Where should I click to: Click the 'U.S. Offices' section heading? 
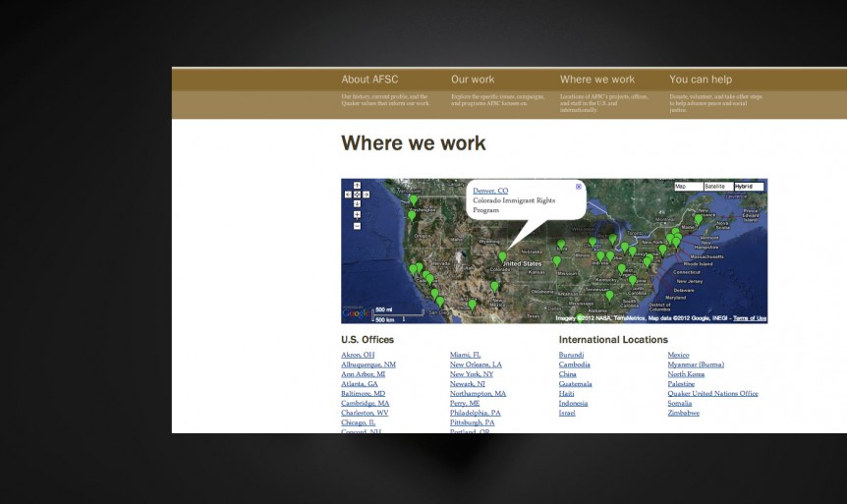pos(367,340)
